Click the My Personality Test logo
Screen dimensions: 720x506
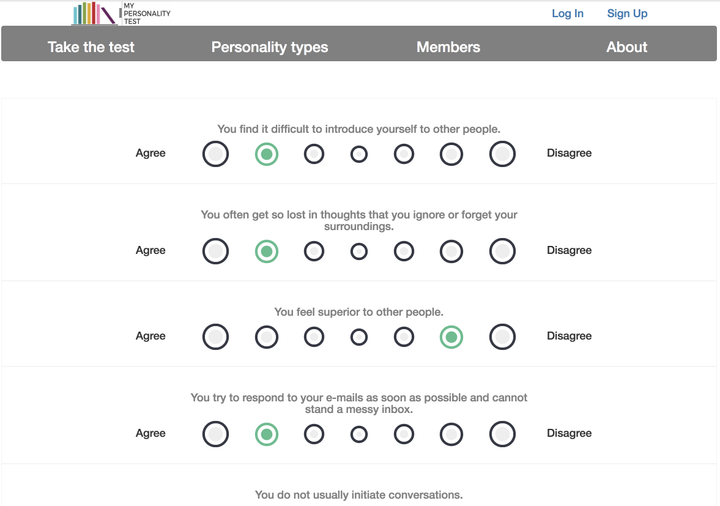[121, 13]
